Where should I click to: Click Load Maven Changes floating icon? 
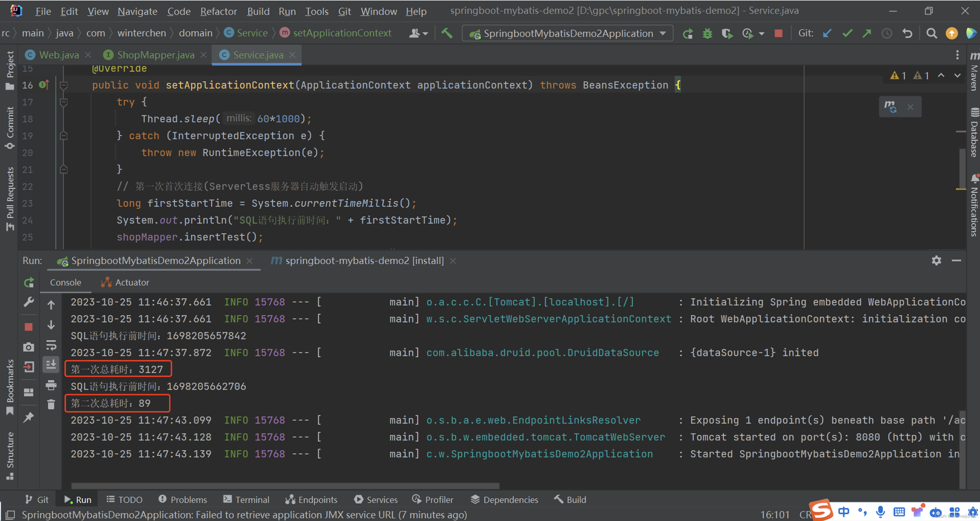pos(891,107)
